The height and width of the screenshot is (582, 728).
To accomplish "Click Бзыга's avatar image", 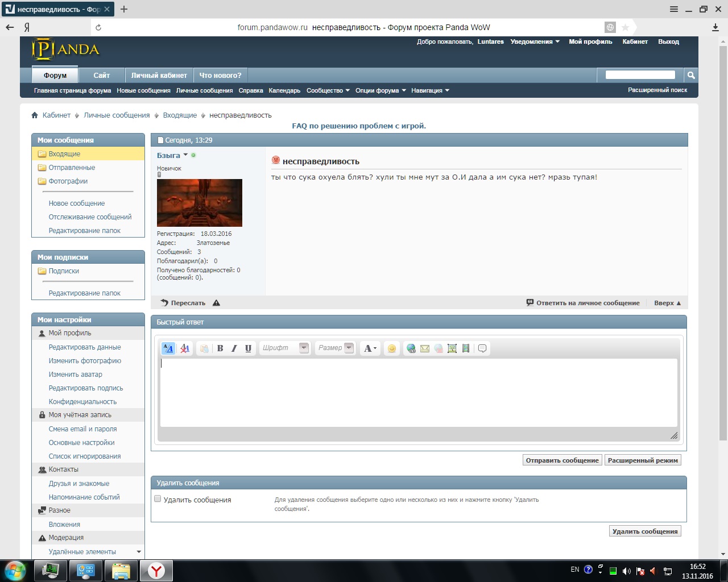I will coord(200,203).
